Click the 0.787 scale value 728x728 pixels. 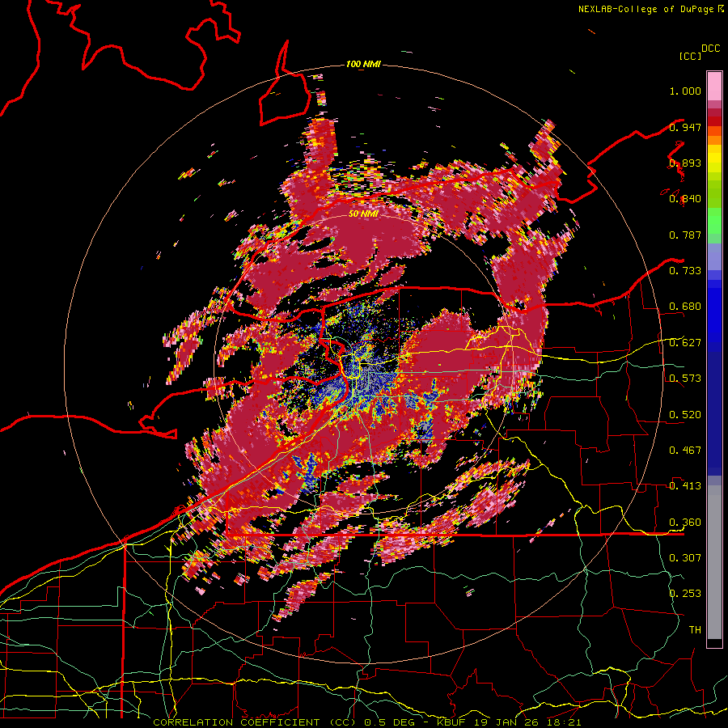[x=685, y=235]
